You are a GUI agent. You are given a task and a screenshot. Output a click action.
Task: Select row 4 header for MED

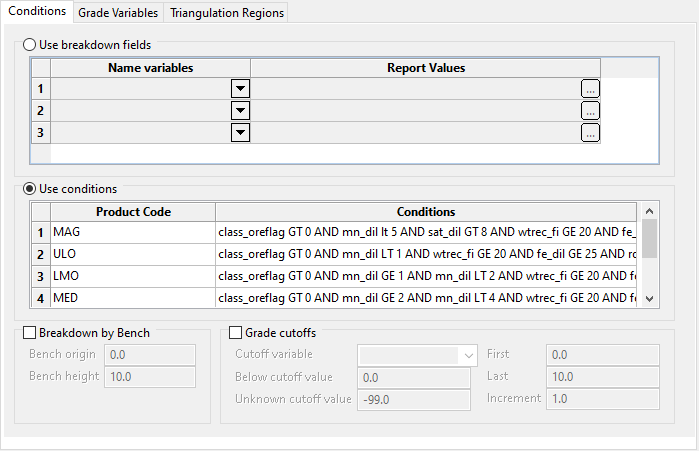[x=41, y=297]
